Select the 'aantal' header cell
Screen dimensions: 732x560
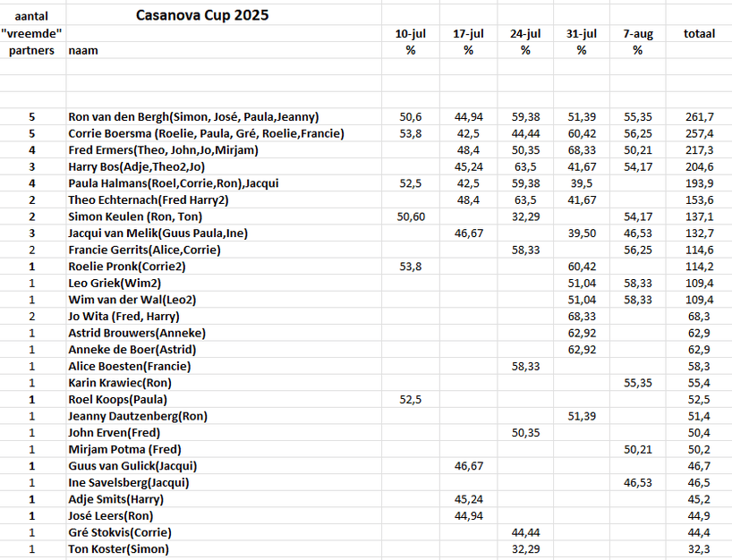point(31,17)
